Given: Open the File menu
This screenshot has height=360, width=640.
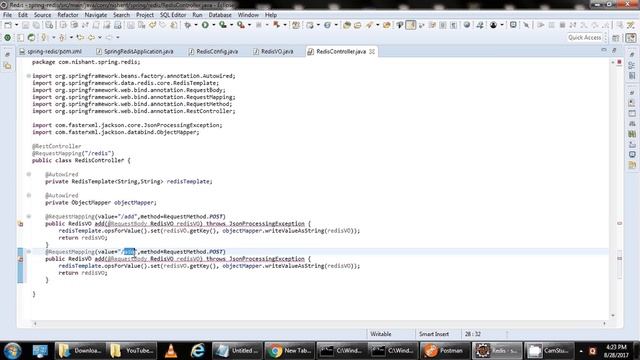Looking at the screenshot, I should (x=7, y=15).
